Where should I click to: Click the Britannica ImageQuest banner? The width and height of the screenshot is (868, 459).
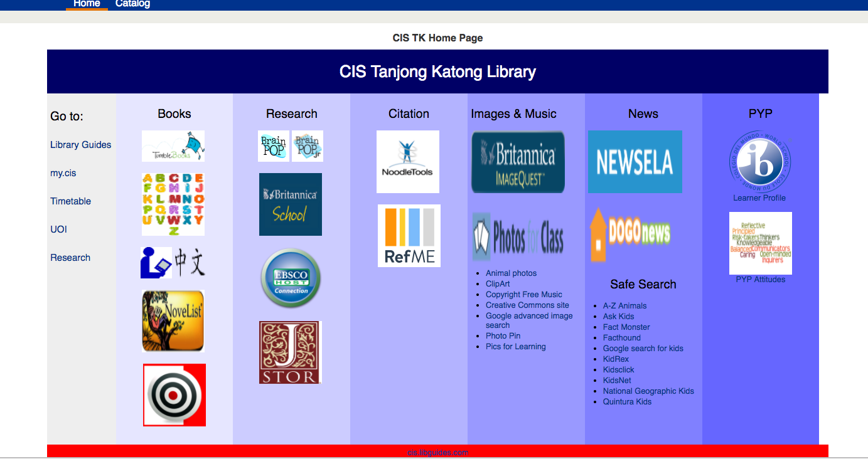[x=518, y=162]
